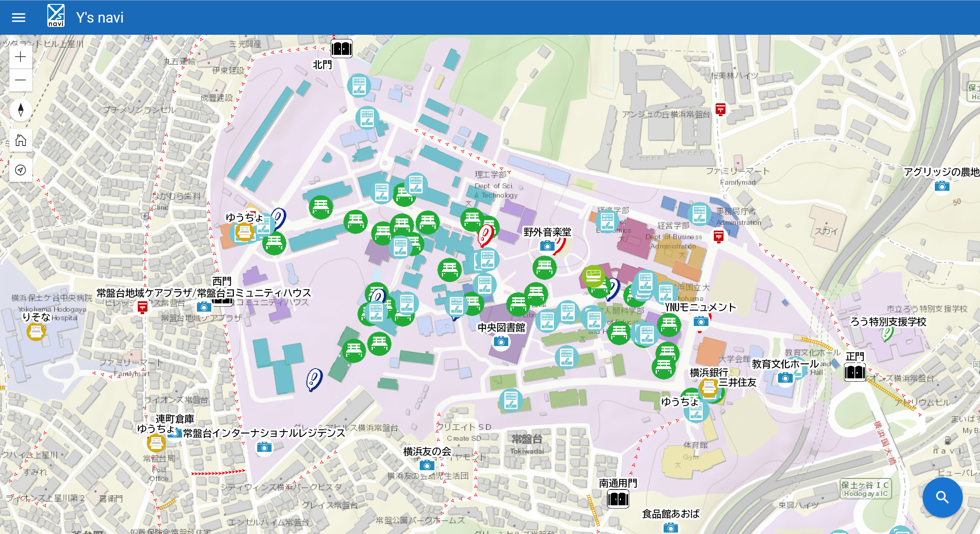Click the 食品館あおば label
Image resolution: width=980 pixels, height=534 pixels.
click(x=670, y=514)
